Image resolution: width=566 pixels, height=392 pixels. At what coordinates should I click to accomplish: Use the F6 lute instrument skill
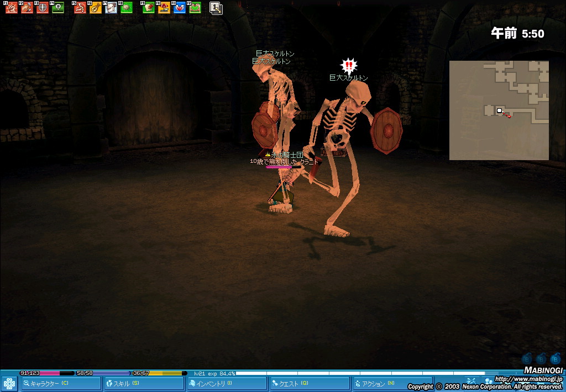point(95,8)
